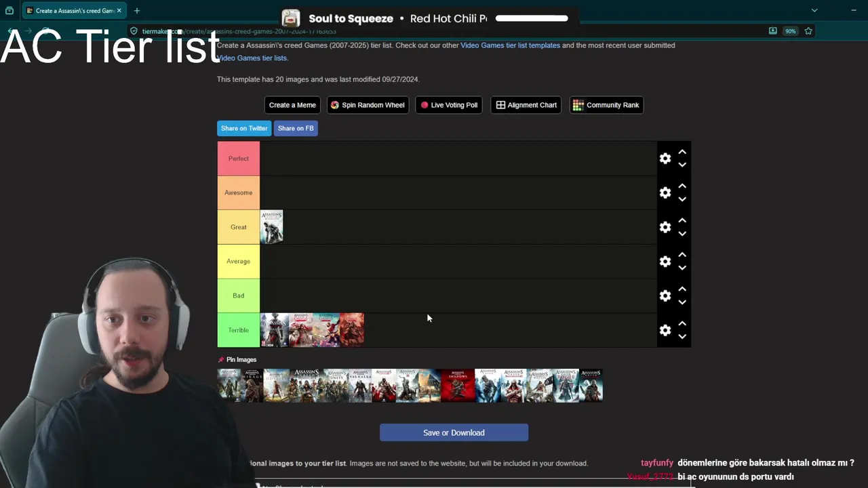
Task: Move the Awesome tier row down
Action: pos(682,199)
